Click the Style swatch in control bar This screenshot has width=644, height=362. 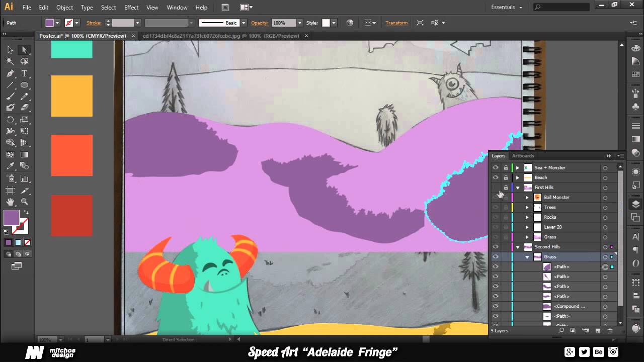[x=326, y=23]
